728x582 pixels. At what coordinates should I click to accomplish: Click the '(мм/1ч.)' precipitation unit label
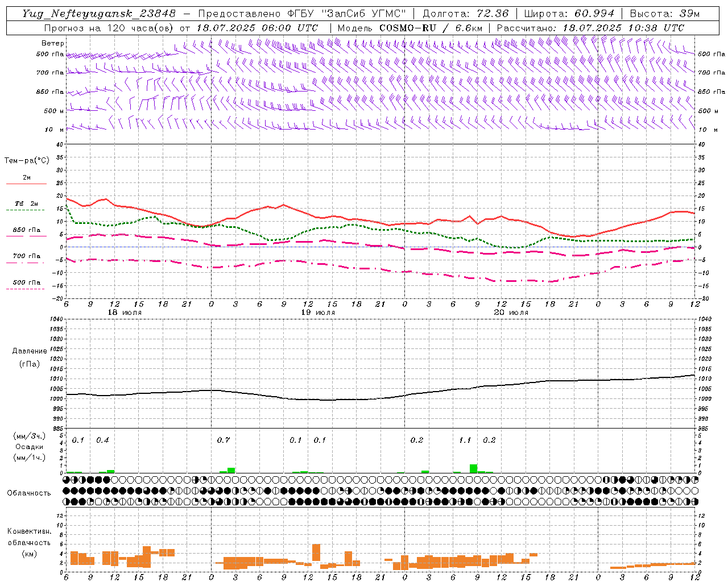(x=30, y=458)
